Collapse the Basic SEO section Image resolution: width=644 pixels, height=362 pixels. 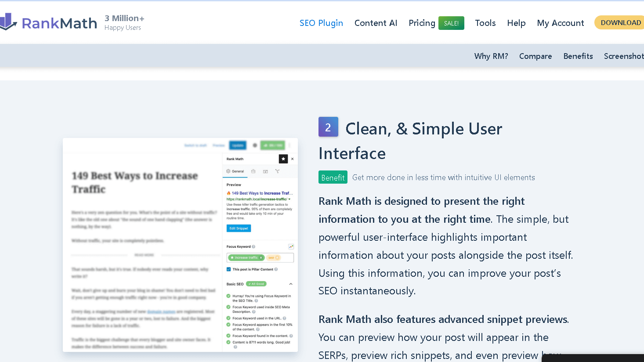tap(291, 284)
